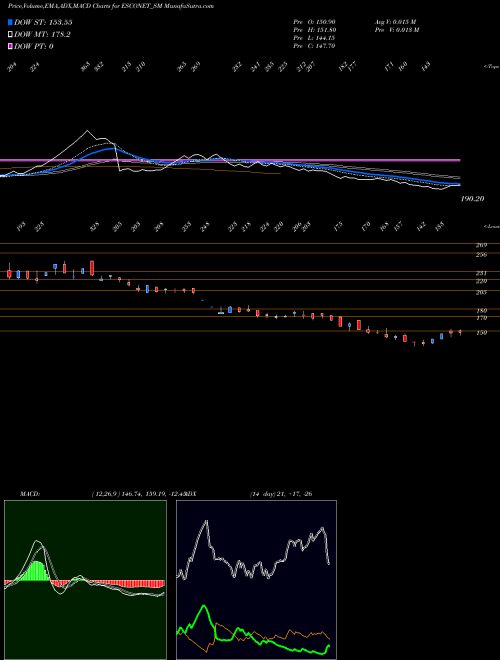Click the 159 price level label
This screenshot has height=660, width=500.
[x=481, y=333]
